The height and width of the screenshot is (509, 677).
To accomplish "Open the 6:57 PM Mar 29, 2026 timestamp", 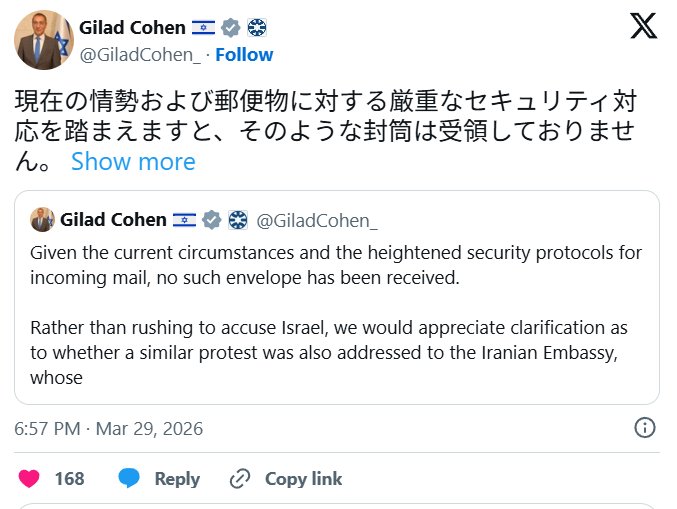I will [x=108, y=429].
